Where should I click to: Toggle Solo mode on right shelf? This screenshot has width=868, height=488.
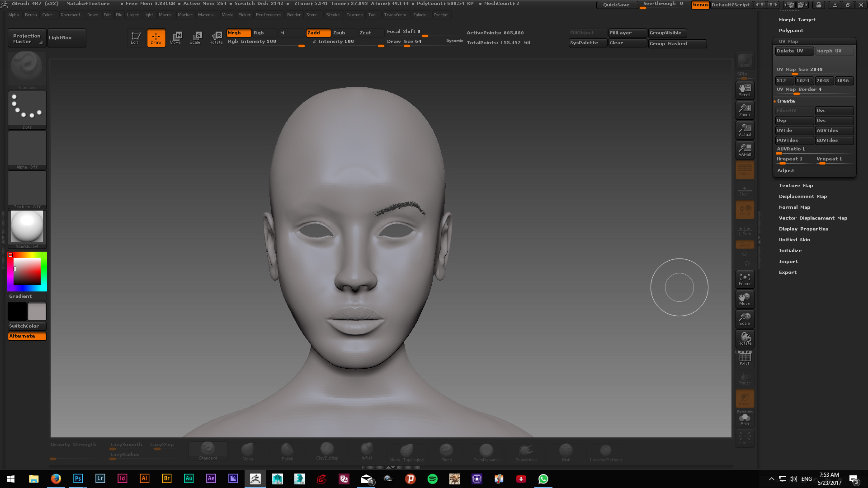click(x=745, y=419)
